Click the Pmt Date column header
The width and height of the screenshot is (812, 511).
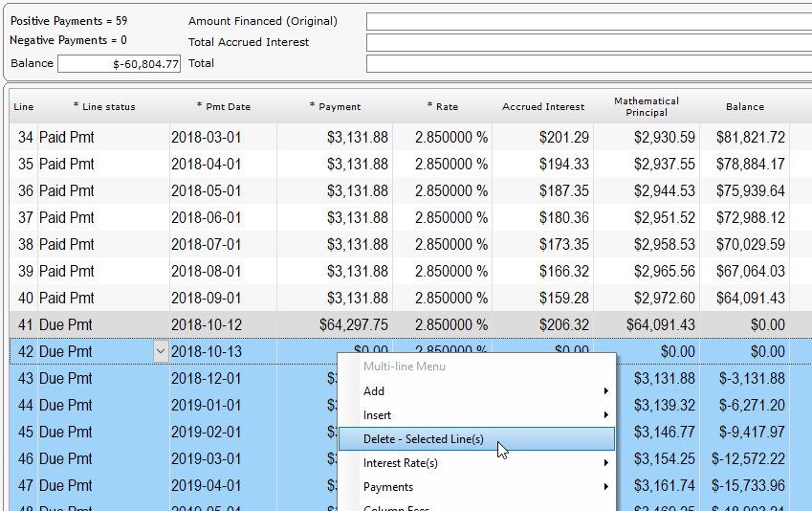(x=224, y=107)
